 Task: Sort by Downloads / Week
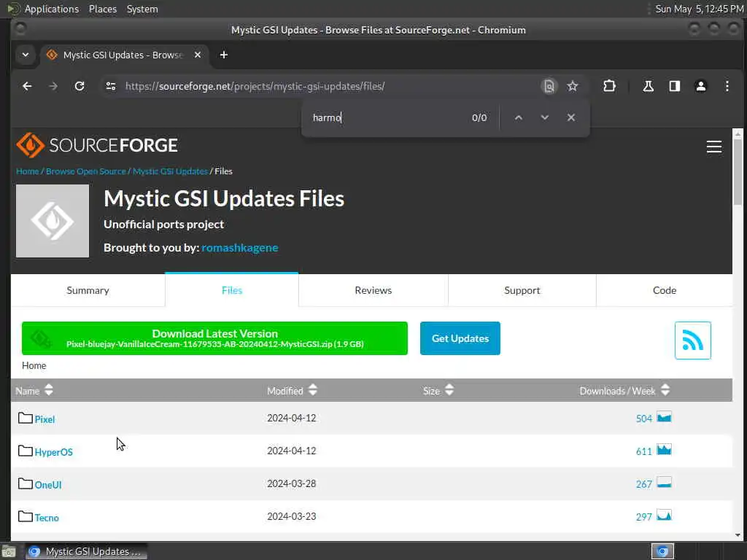624,391
